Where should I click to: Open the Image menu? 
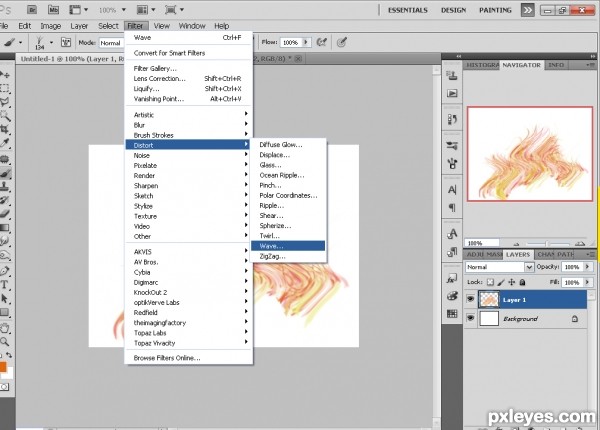pos(51,26)
